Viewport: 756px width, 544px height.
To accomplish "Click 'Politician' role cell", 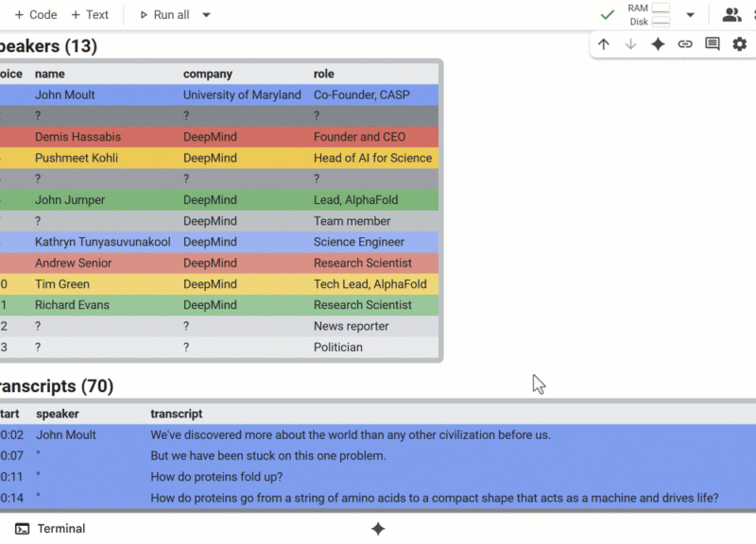I will 338,348.
